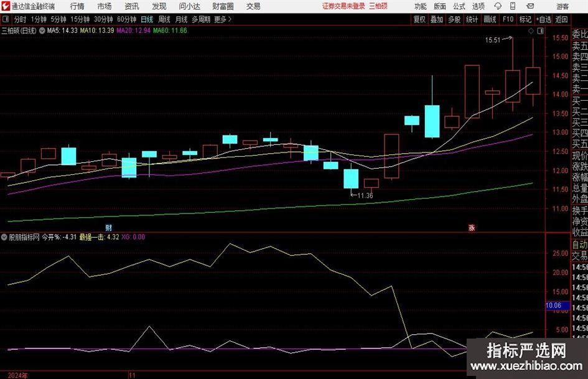Switch to 30分钟 period tab
This screenshot has width=588, height=379.
[x=103, y=19]
